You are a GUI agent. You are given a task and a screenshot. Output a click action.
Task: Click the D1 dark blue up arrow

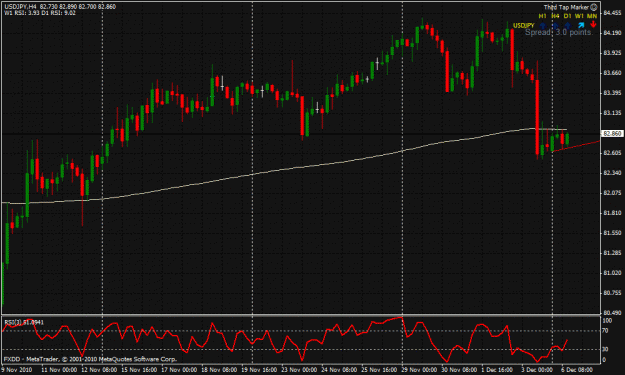pos(568,26)
